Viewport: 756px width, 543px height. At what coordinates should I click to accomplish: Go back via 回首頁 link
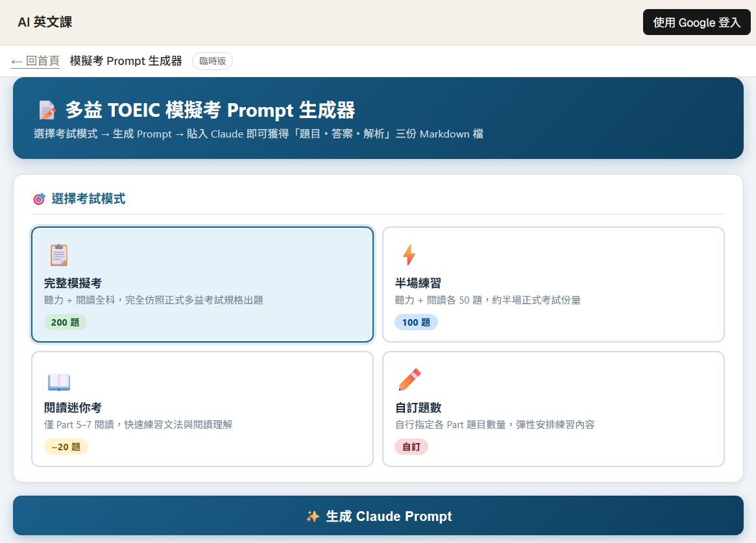[x=35, y=61]
